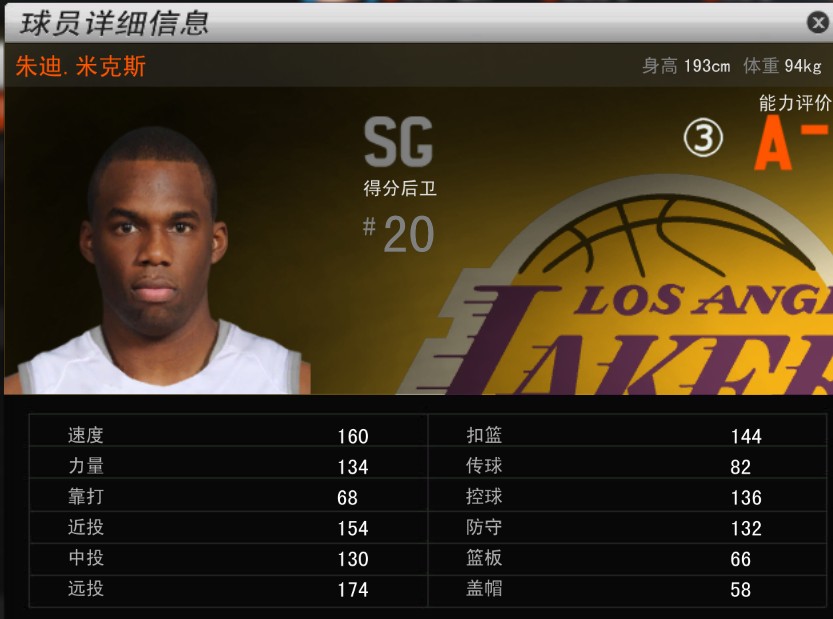Click the 近投 value 154
833x619 pixels.
pos(353,528)
